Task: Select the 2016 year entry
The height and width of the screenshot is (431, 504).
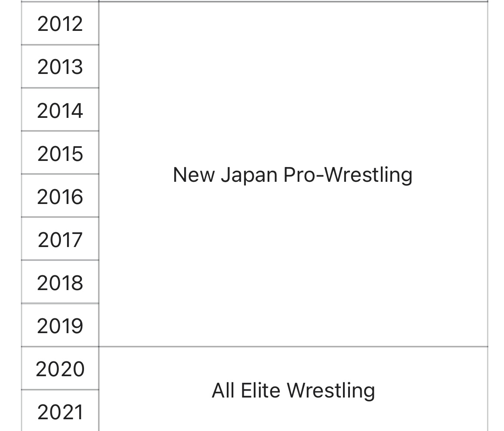Action: (60, 197)
